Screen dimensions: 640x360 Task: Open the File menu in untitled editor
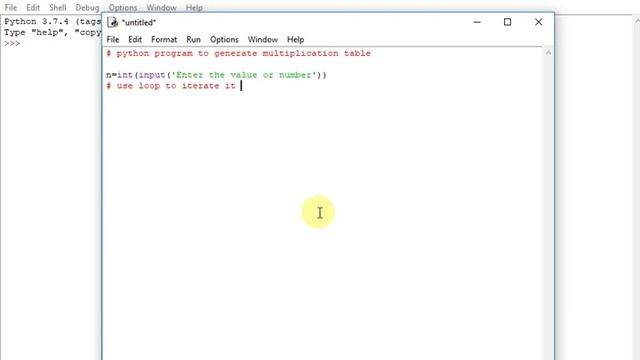click(x=113, y=40)
